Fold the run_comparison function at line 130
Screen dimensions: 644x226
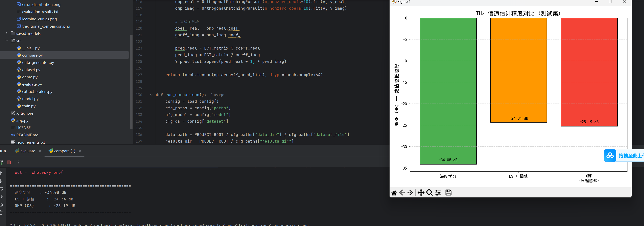tap(151, 95)
